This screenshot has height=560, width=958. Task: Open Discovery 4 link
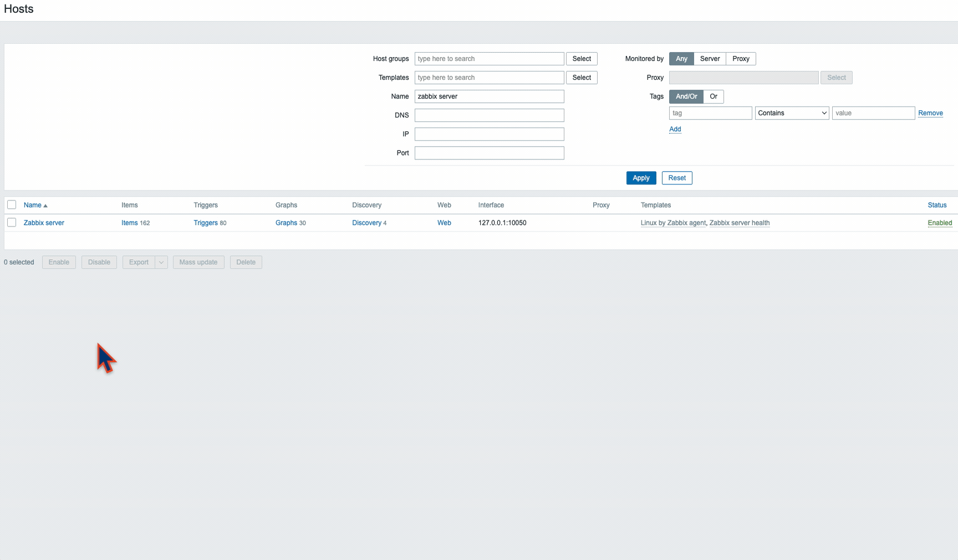[x=369, y=223]
